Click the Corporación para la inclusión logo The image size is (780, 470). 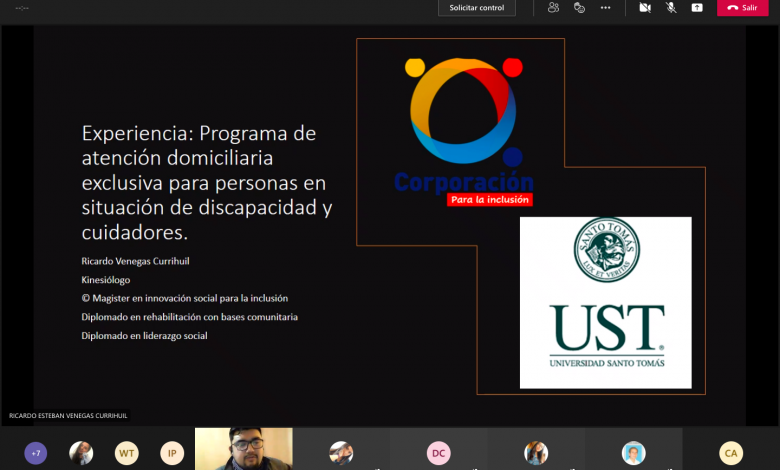click(x=463, y=130)
